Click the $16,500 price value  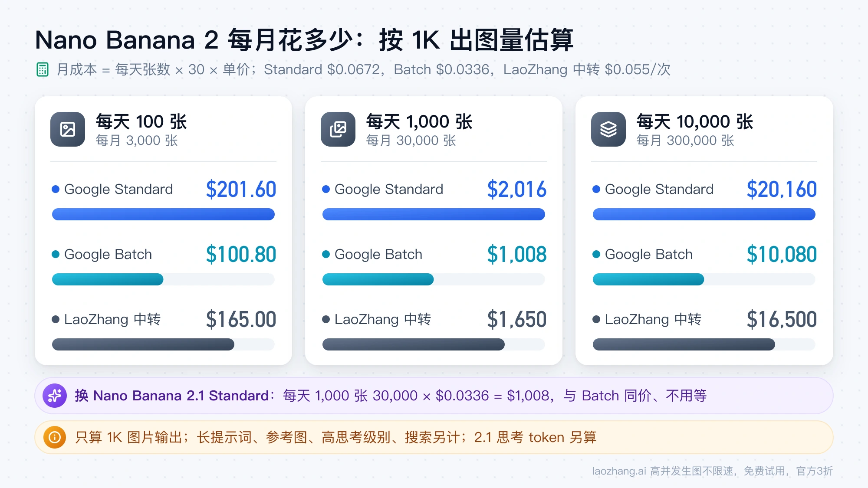coord(782,320)
